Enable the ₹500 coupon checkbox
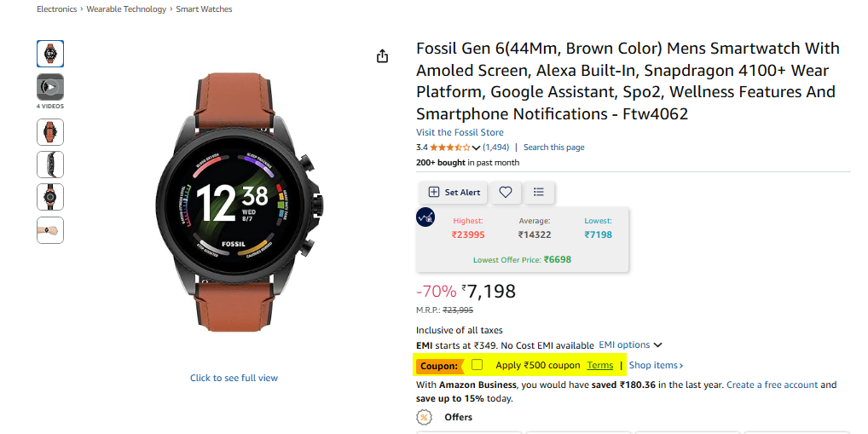The width and height of the screenshot is (868, 434). (477, 365)
